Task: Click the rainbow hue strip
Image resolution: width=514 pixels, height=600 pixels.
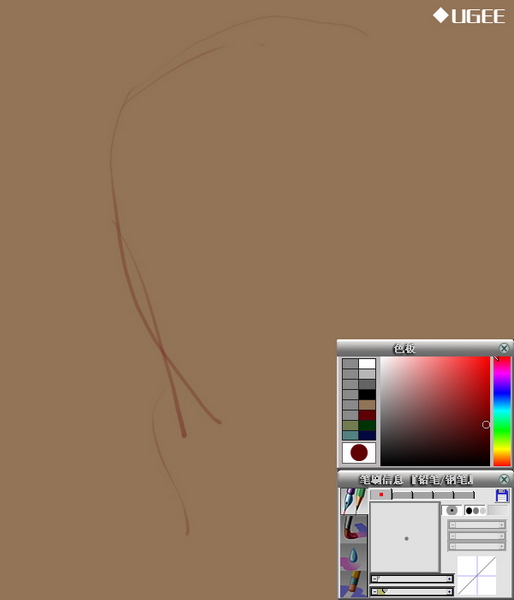Action: pos(502,411)
